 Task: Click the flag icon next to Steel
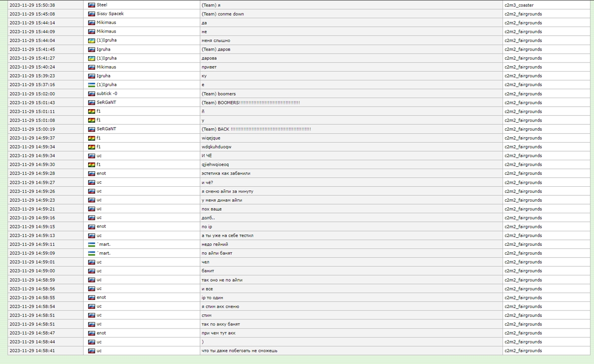click(x=91, y=5)
